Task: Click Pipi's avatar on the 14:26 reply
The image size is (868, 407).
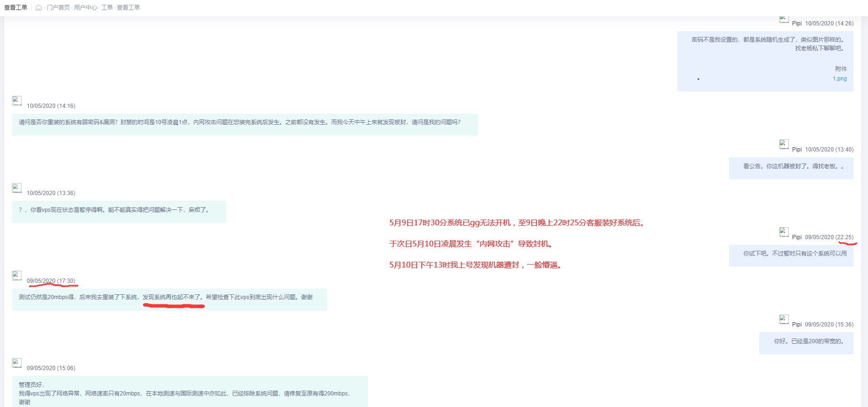Action: pyautogui.click(x=784, y=20)
